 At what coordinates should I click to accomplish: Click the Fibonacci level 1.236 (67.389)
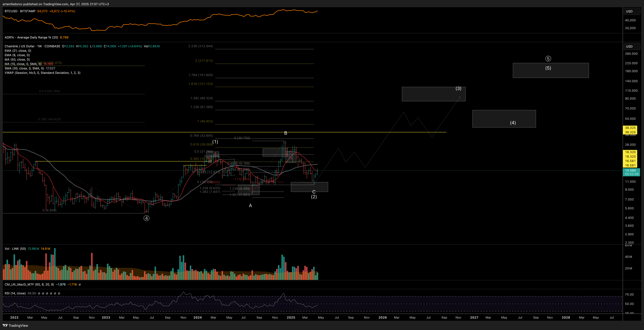[202, 107]
